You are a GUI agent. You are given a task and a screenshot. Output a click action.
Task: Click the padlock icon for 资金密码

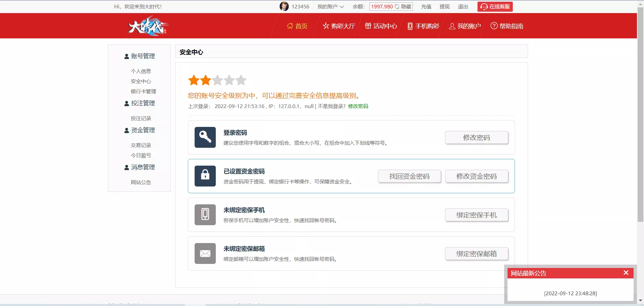click(205, 176)
